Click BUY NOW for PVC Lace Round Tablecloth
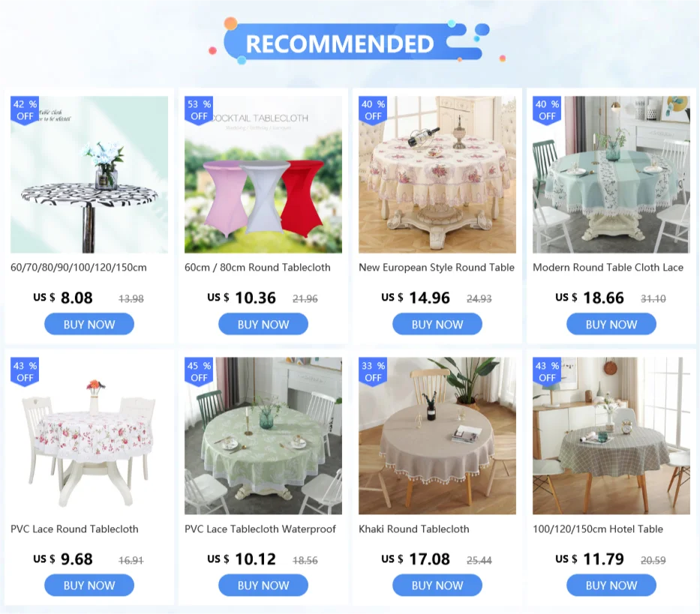The height and width of the screenshot is (614, 700). 89,586
